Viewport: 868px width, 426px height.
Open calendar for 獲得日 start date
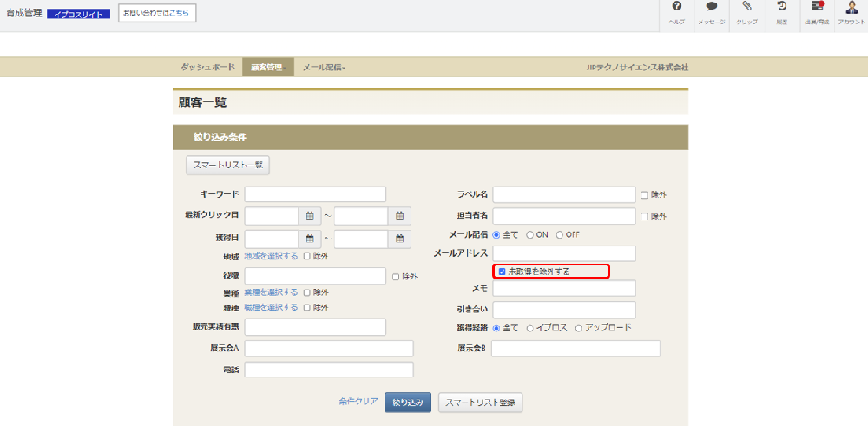[x=310, y=239]
